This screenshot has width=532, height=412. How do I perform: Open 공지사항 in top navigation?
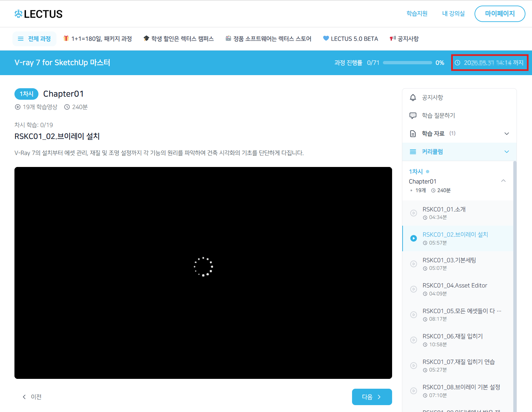click(404, 39)
